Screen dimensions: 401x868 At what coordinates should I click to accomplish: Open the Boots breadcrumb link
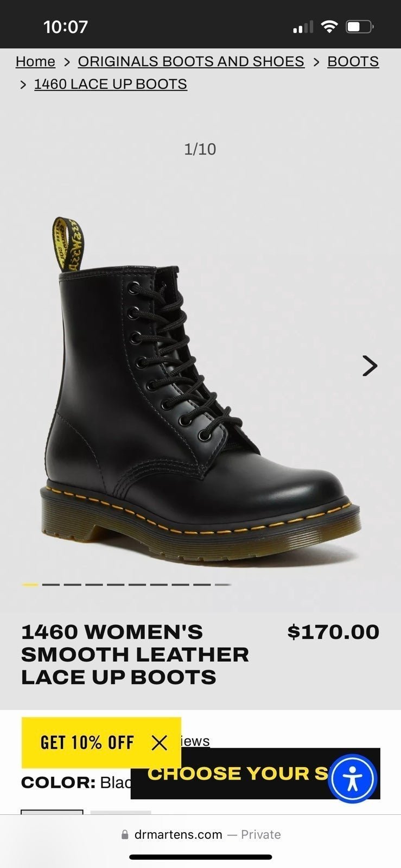353,61
